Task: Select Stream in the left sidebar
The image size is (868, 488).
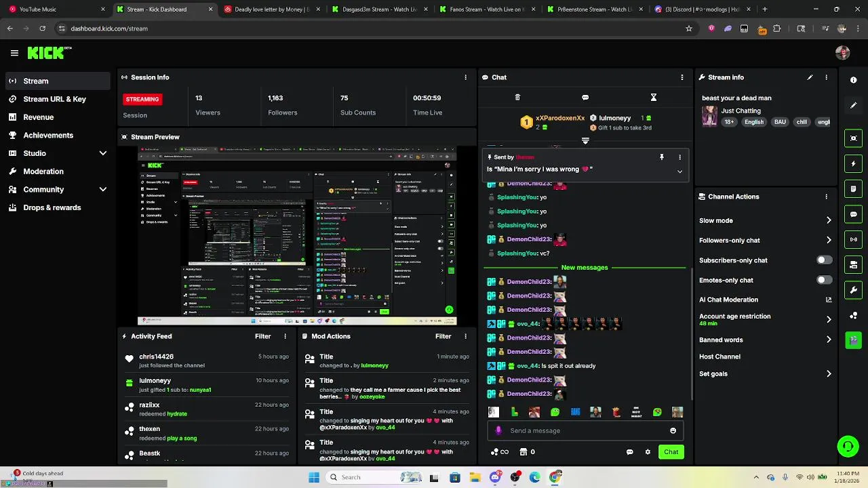Action: pyautogui.click(x=57, y=81)
